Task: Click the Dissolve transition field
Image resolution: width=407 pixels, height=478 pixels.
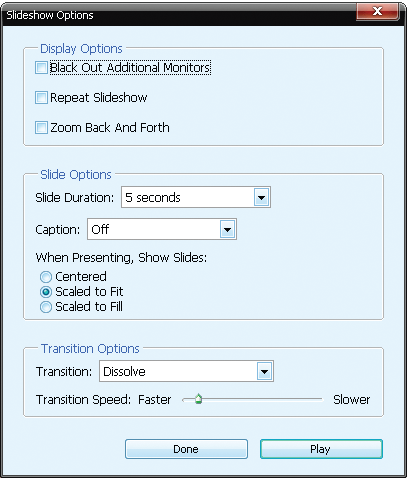Action: pyautogui.click(x=179, y=371)
